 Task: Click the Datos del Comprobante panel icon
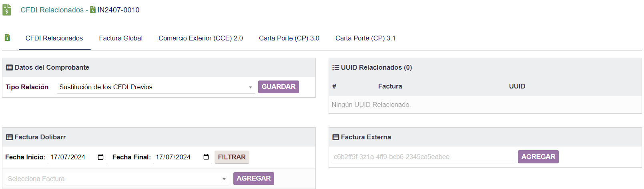point(10,68)
